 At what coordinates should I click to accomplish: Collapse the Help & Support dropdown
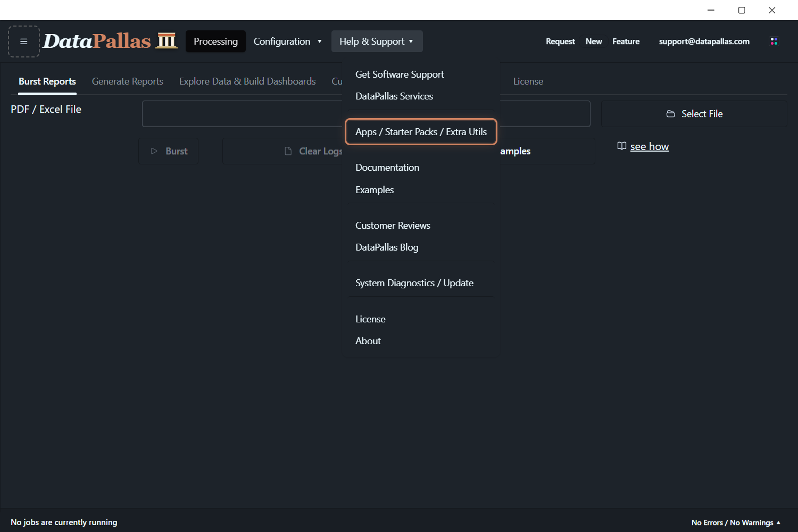click(x=377, y=41)
